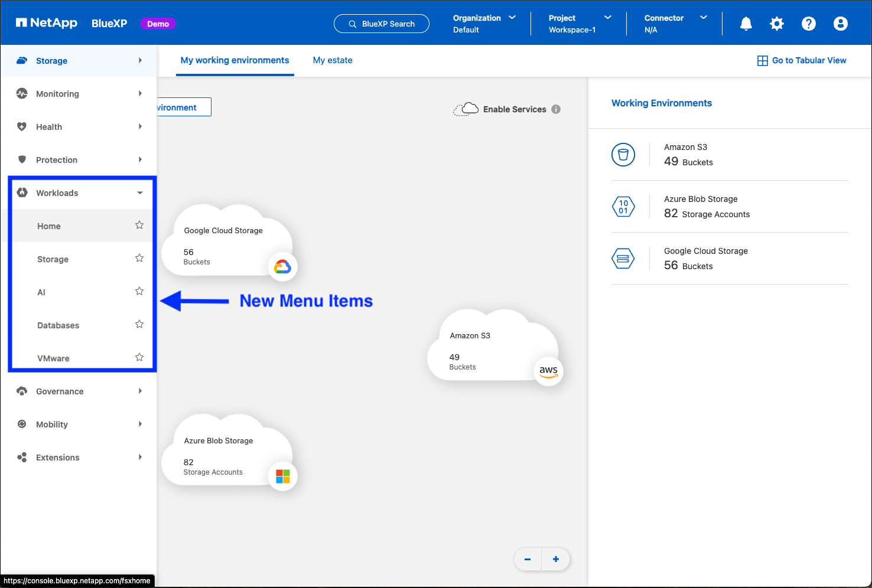Go to Tabular View
Viewport: 872px width, 588px height.
click(x=802, y=60)
